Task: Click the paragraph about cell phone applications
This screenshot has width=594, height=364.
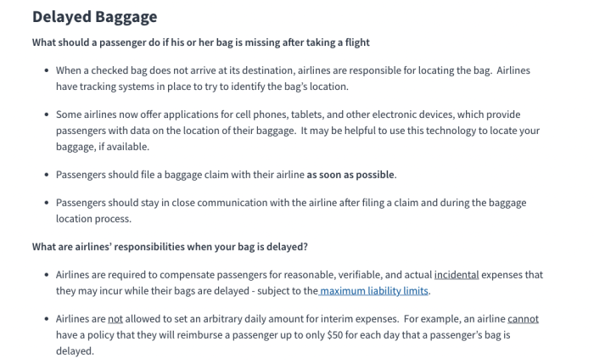Action: click(x=297, y=130)
